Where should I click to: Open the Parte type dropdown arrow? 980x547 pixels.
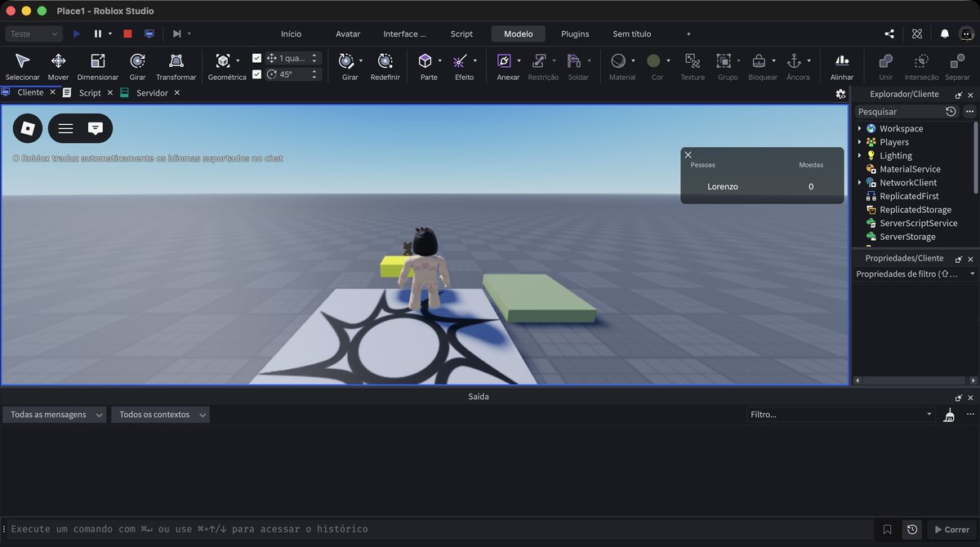439,60
